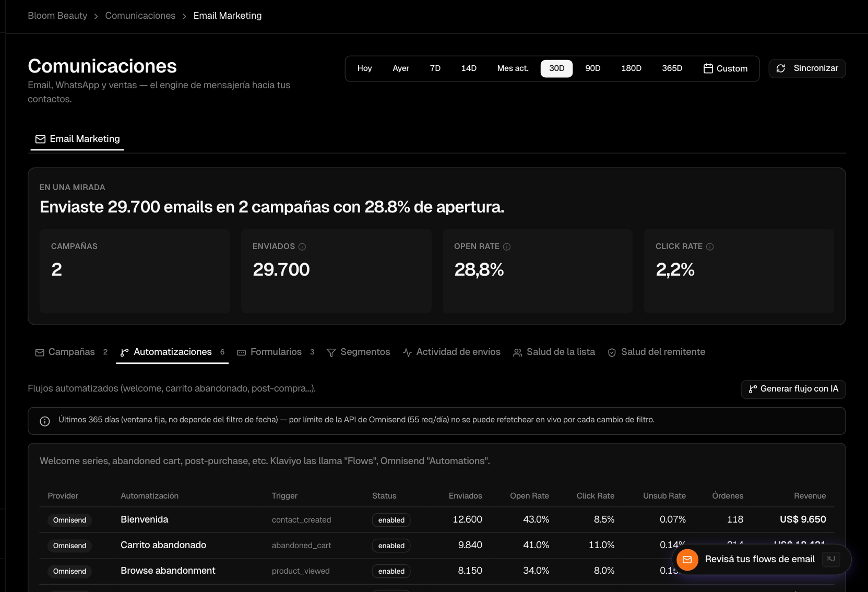This screenshot has height=592, width=868.
Task: Sort by the Órdenes column header
Action: 728,496
